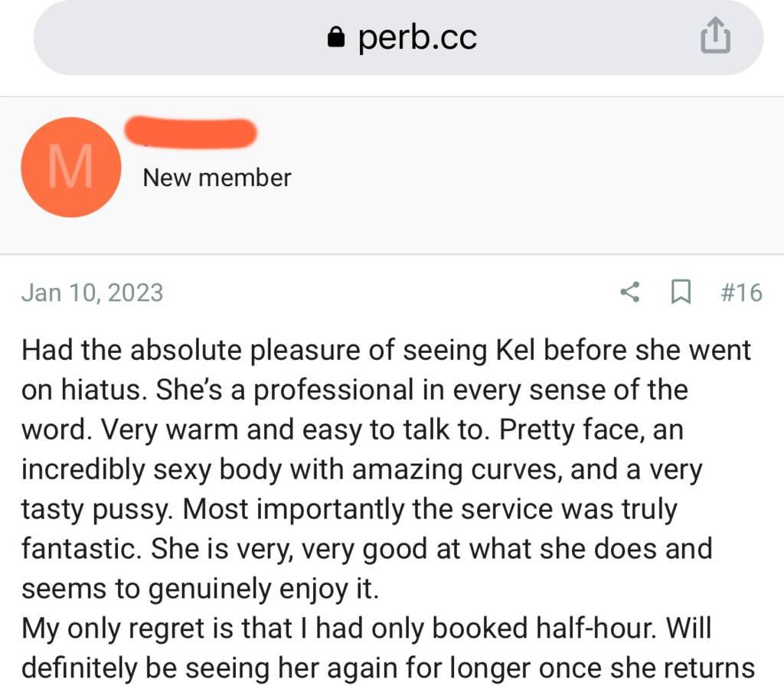Tap the "perb.cc" URL text
784x689 pixels.
[x=417, y=37]
